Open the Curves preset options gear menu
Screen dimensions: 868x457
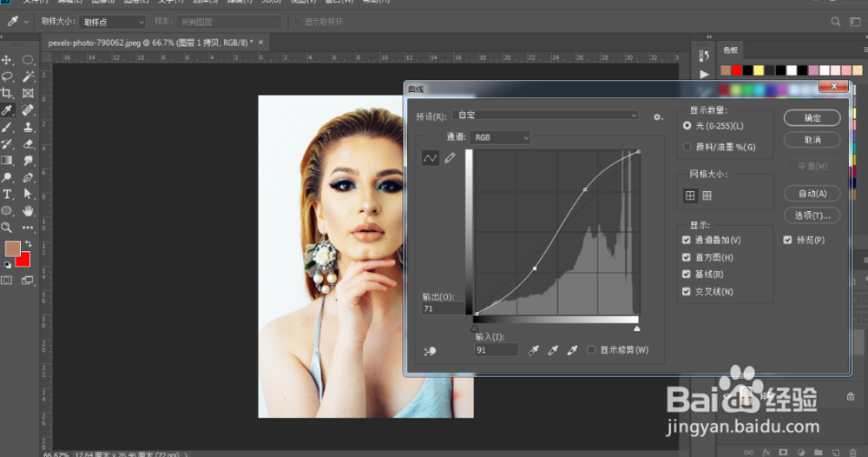pyautogui.click(x=658, y=117)
